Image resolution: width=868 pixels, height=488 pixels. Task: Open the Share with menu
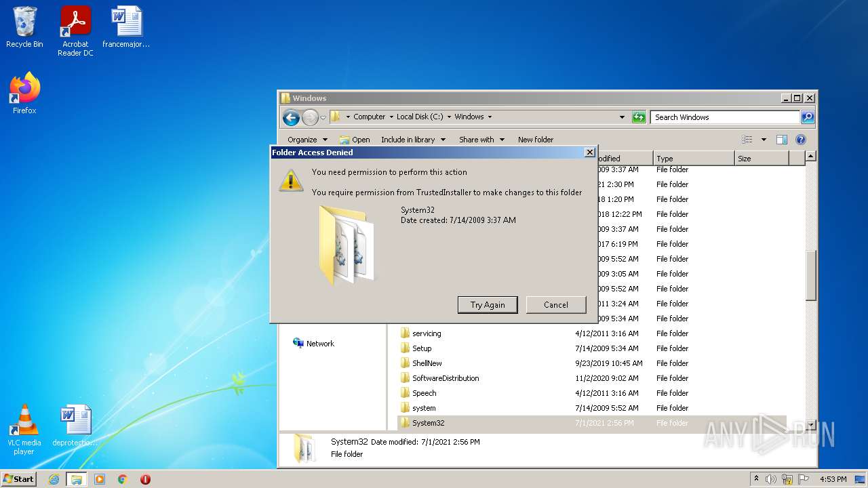[x=481, y=140]
